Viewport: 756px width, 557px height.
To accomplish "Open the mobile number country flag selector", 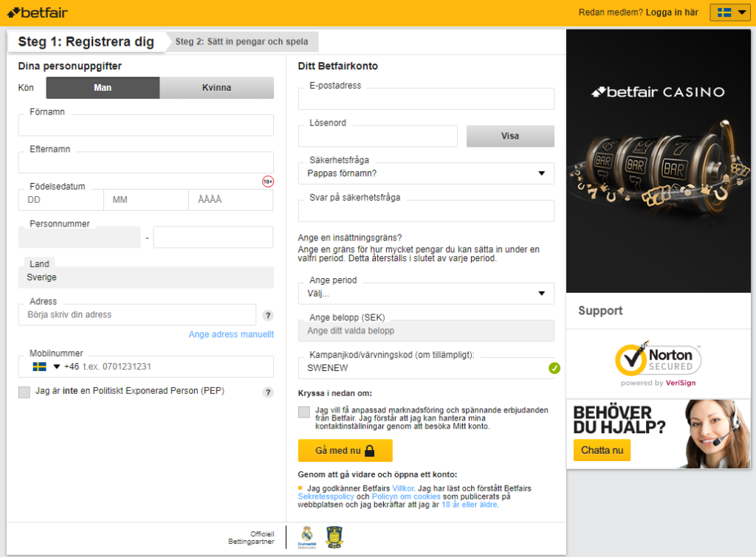I will pyautogui.click(x=46, y=367).
